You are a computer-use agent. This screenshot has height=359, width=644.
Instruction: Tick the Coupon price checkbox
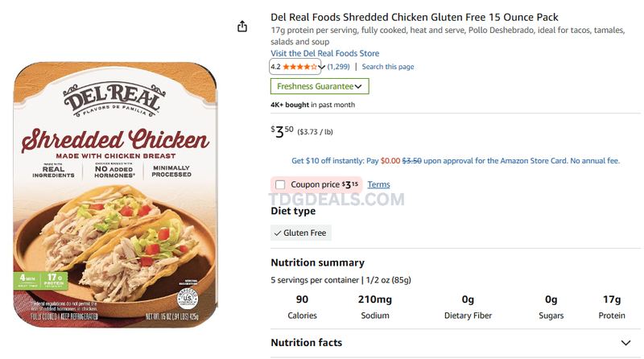pos(280,185)
